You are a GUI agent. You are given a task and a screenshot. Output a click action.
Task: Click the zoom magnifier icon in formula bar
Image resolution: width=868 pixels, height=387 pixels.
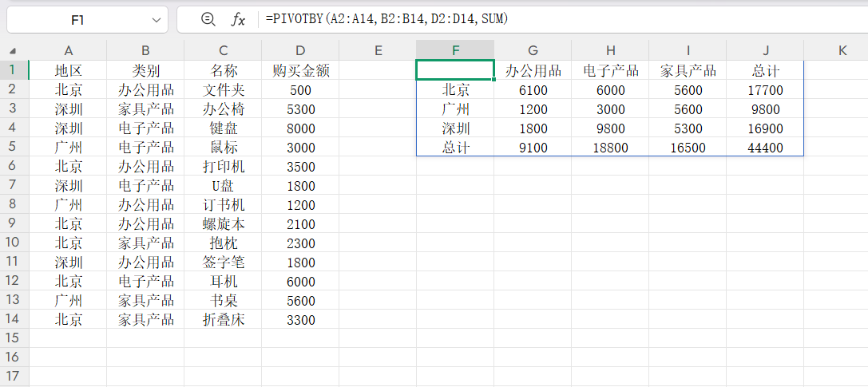pyautogui.click(x=208, y=19)
